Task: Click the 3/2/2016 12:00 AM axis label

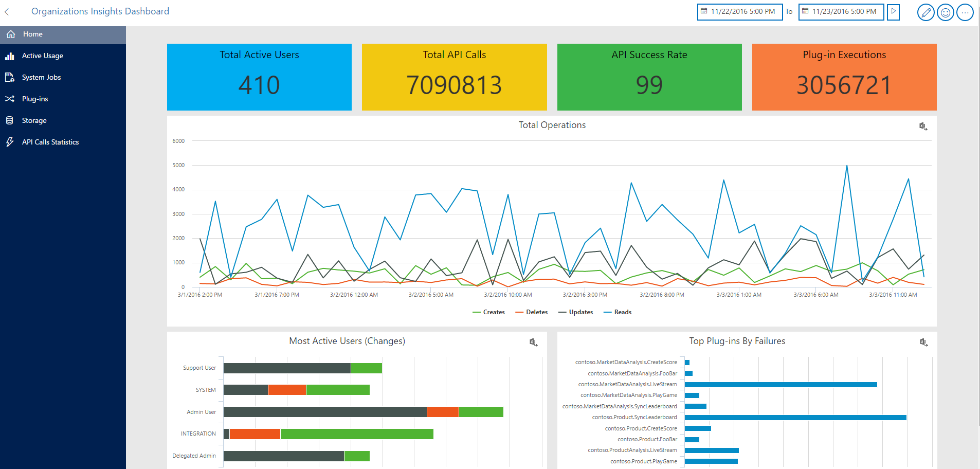Action: (354, 295)
